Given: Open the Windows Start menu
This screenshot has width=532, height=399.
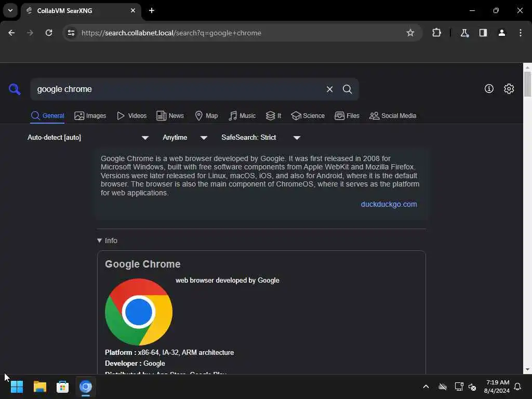Looking at the screenshot, I should (x=17, y=387).
